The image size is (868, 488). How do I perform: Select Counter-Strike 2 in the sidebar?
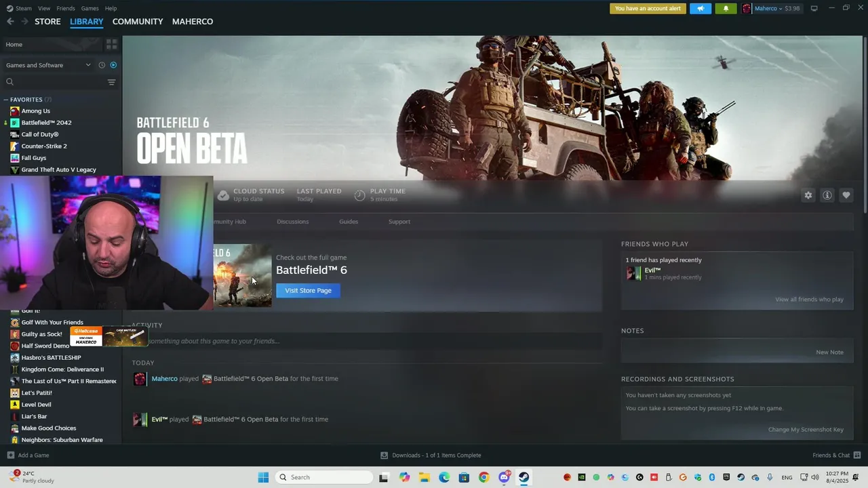click(44, 146)
